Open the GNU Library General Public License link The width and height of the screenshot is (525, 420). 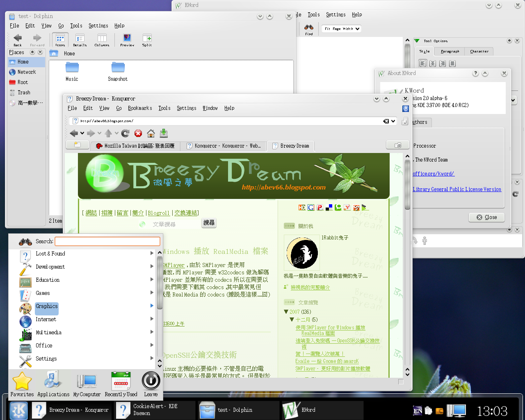[457, 189]
